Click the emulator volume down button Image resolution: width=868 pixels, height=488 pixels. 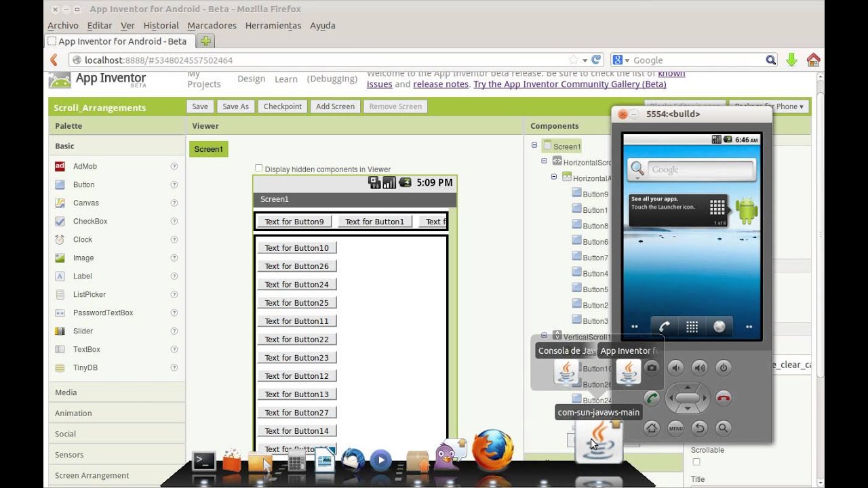[675, 368]
